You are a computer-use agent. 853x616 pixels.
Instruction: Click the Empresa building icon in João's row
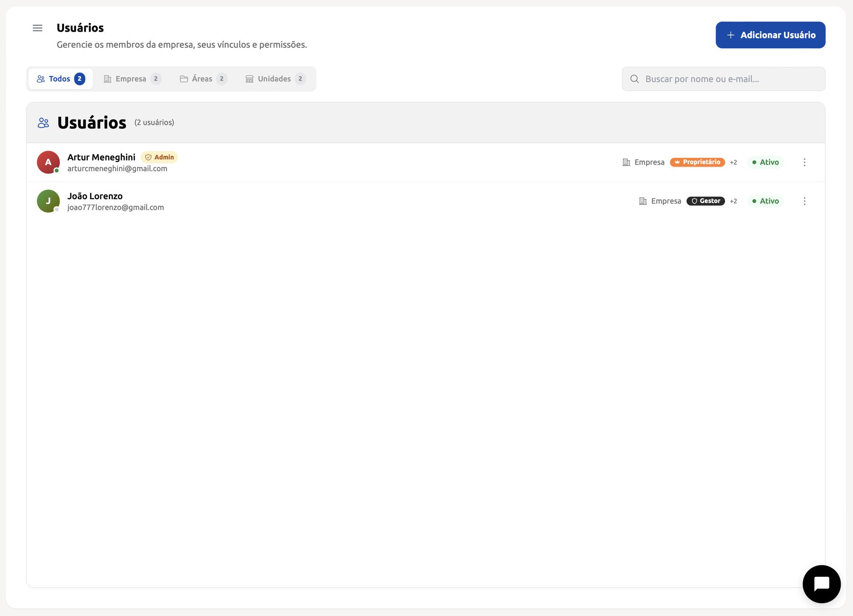pos(643,201)
